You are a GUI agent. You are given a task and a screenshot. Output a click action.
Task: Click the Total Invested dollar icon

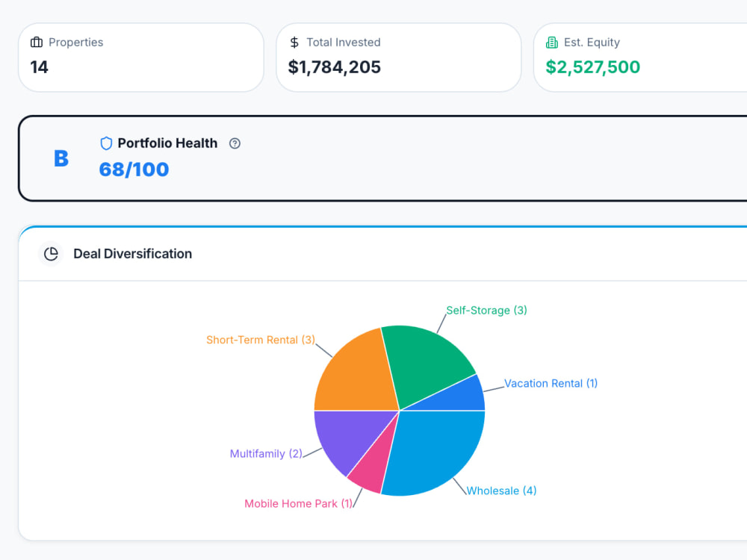(x=294, y=43)
